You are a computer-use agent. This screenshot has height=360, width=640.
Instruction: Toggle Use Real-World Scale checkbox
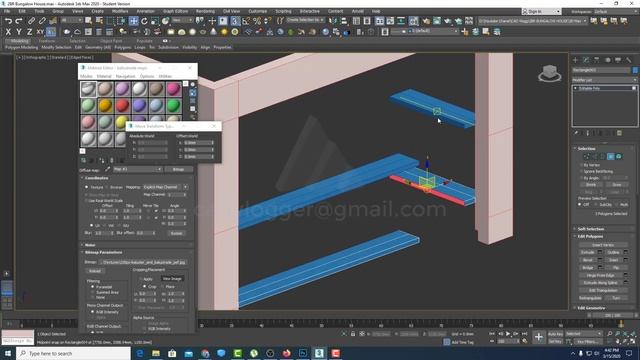pyautogui.click(x=87, y=201)
